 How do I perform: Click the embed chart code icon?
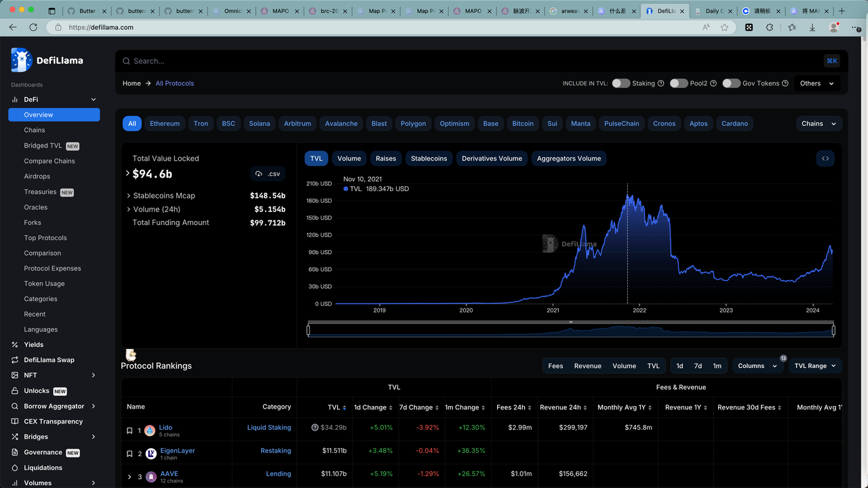tap(825, 158)
